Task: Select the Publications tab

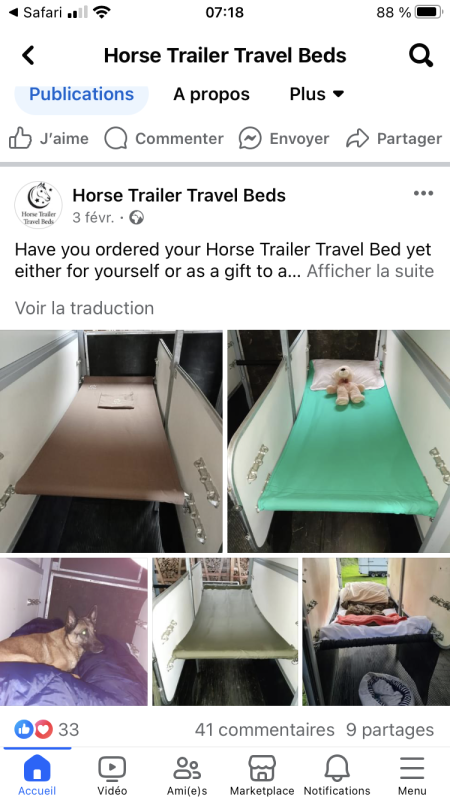Action: [x=82, y=95]
